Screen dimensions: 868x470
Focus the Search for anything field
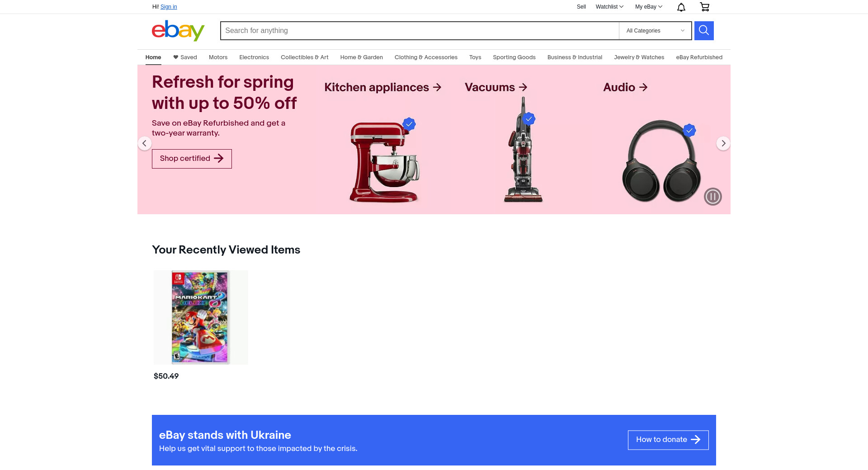pyautogui.click(x=420, y=31)
